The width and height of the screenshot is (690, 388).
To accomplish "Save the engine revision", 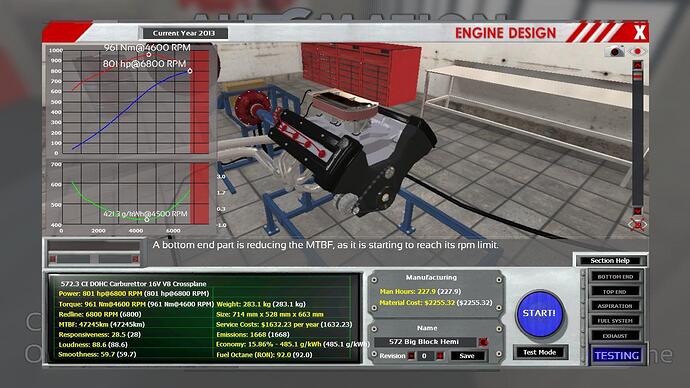I will (467, 356).
